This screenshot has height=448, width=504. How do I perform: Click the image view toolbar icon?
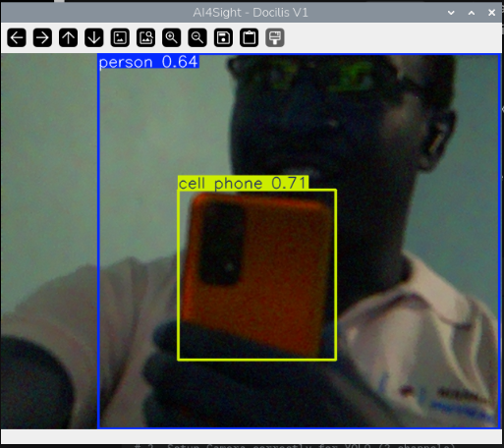click(120, 37)
